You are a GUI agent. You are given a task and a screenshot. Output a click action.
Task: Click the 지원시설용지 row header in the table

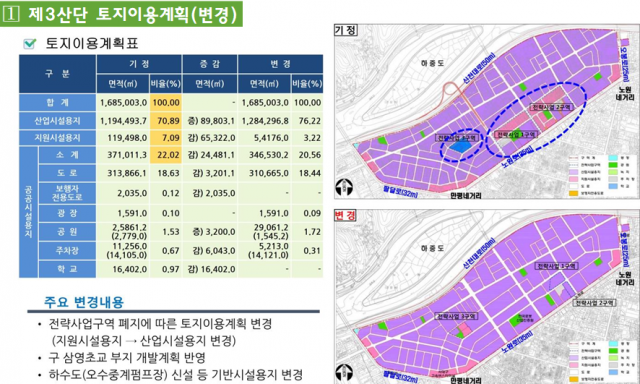58,138
